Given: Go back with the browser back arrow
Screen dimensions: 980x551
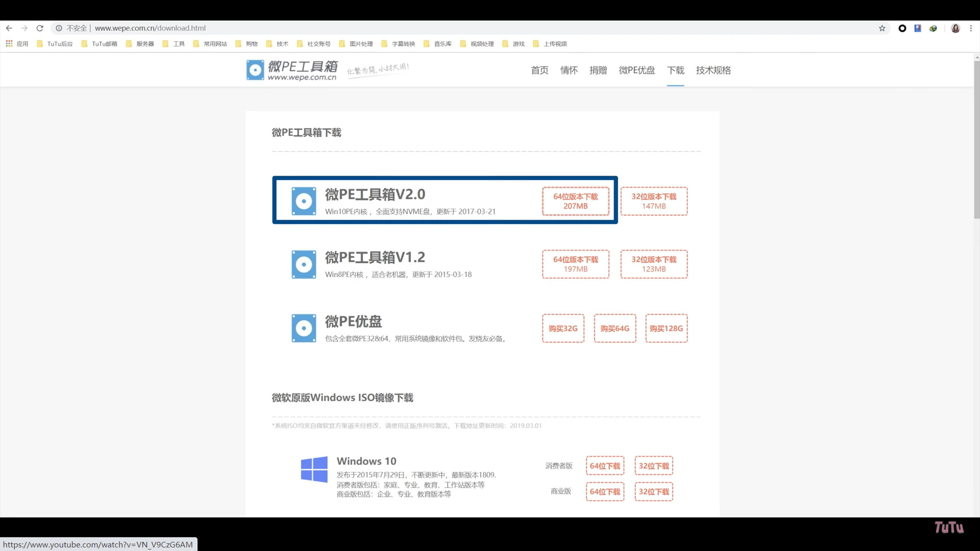Looking at the screenshot, I should pos(9,28).
